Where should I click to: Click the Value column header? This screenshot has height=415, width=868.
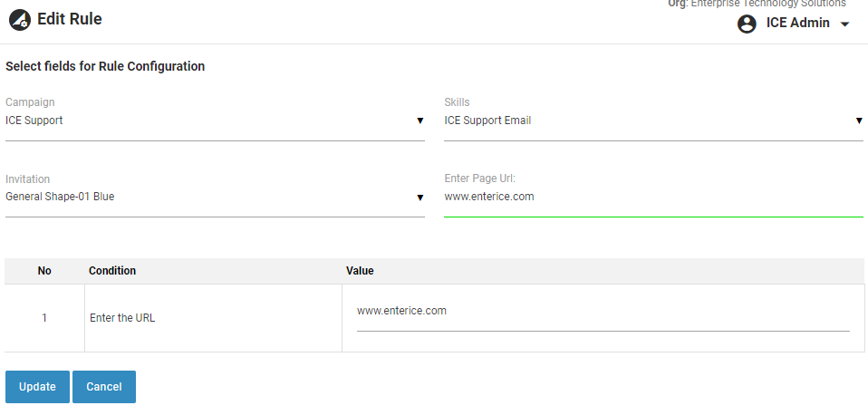click(x=360, y=271)
